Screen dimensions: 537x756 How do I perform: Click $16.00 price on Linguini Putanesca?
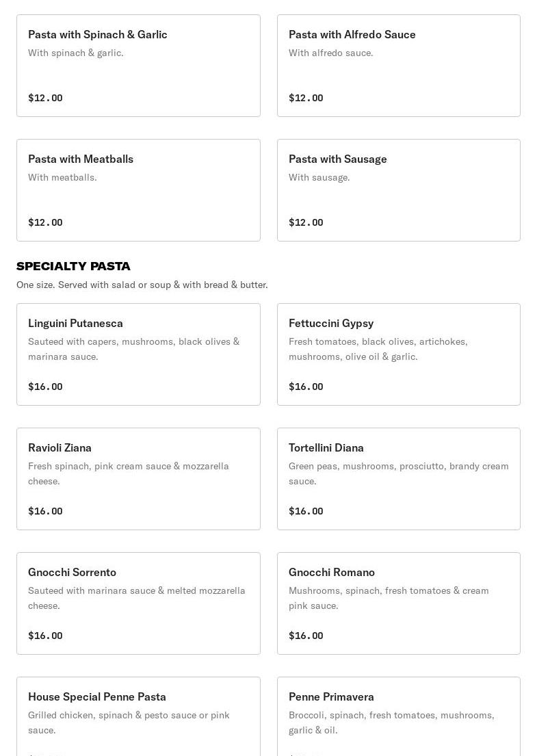click(45, 387)
